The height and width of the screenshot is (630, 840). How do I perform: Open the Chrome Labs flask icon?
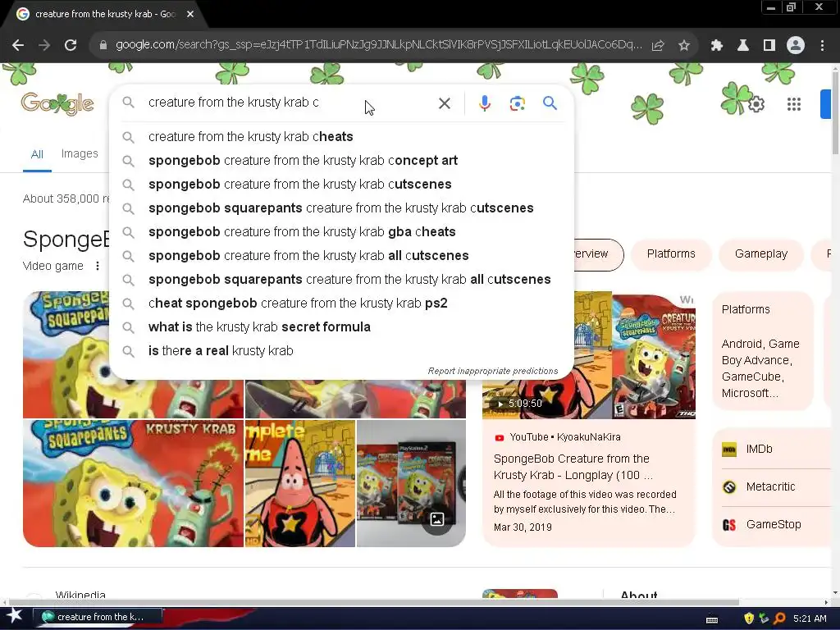[743, 46]
